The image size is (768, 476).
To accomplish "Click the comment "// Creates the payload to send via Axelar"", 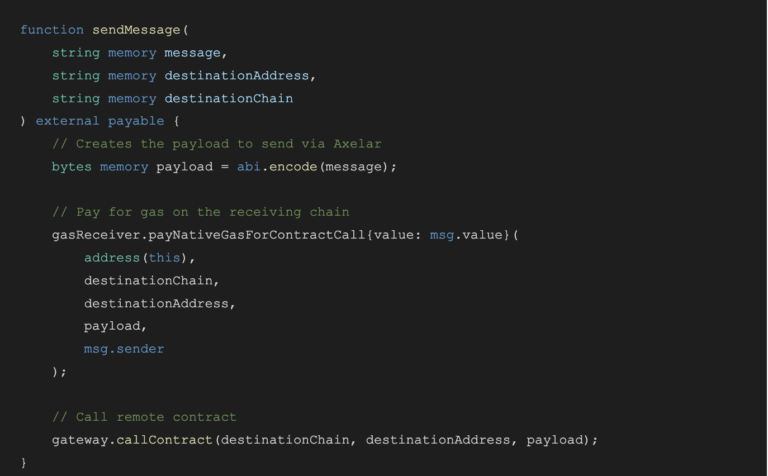I will pyautogui.click(x=216, y=144).
